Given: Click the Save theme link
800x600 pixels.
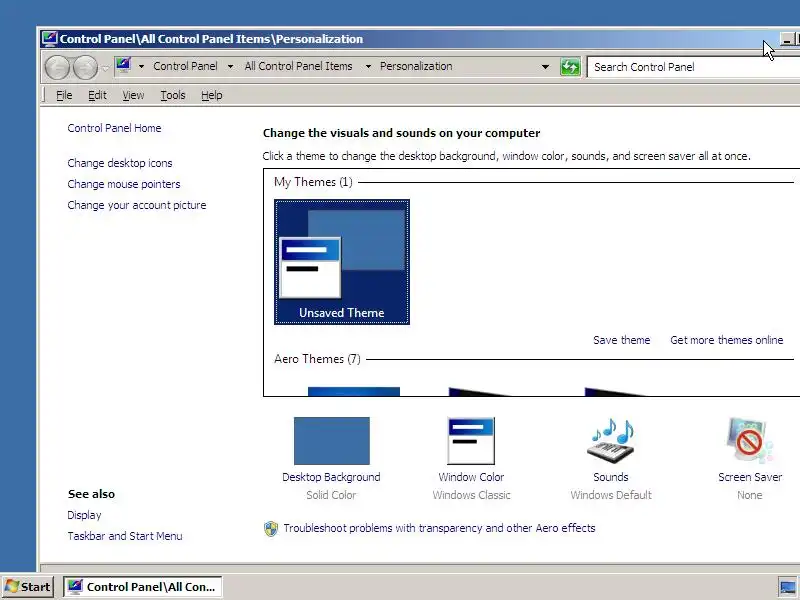Looking at the screenshot, I should [621, 340].
